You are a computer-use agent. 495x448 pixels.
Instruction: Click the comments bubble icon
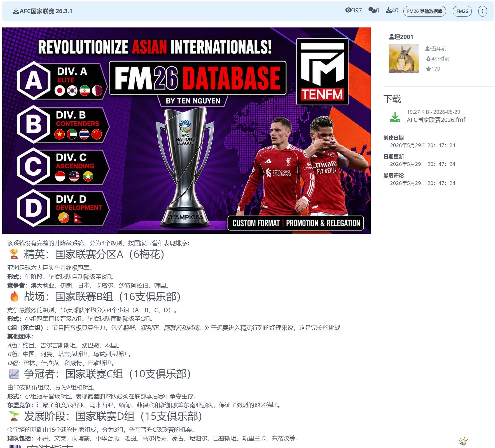tap(372, 10)
